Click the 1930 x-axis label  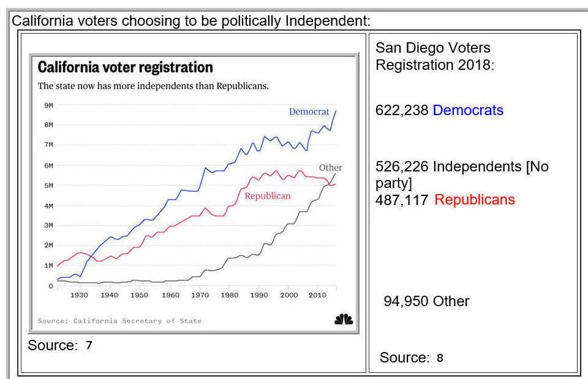pos(79,295)
